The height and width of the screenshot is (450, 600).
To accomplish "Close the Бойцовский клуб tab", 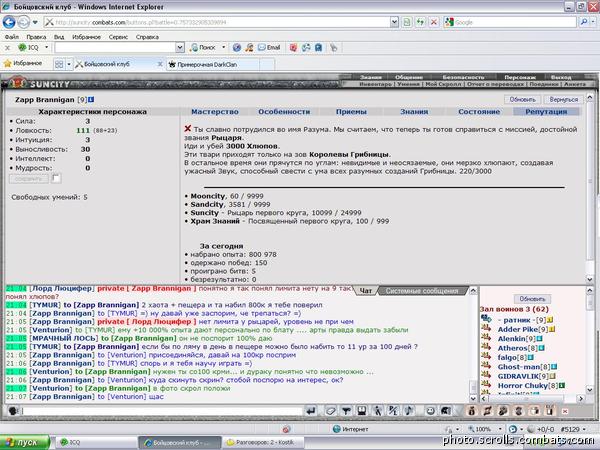I will (x=160, y=64).
